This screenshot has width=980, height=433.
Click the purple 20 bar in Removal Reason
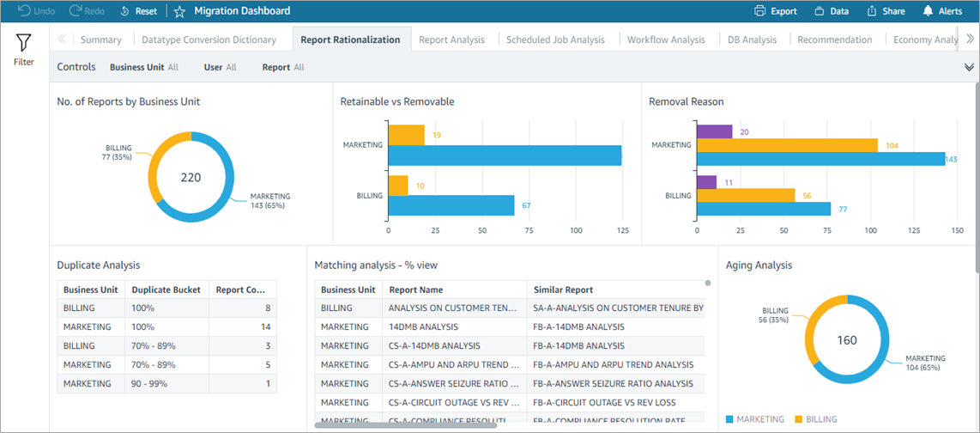(x=714, y=131)
